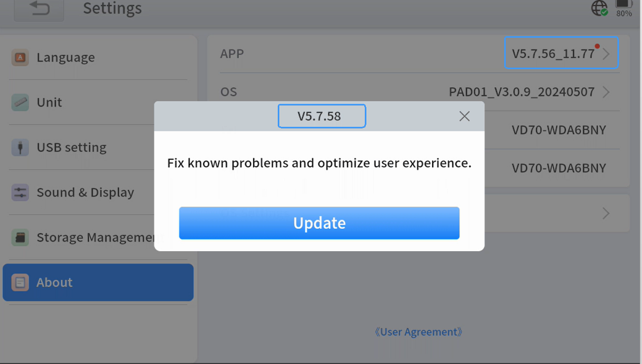Expand the OS version chevron
The height and width of the screenshot is (364, 642).
coord(606,92)
